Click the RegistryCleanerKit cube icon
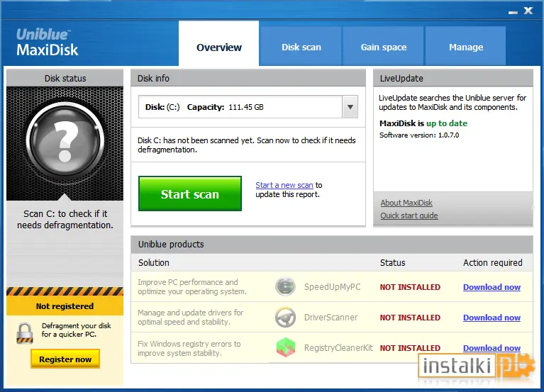This screenshot has width=544, height=392. (x=286, y=347)
